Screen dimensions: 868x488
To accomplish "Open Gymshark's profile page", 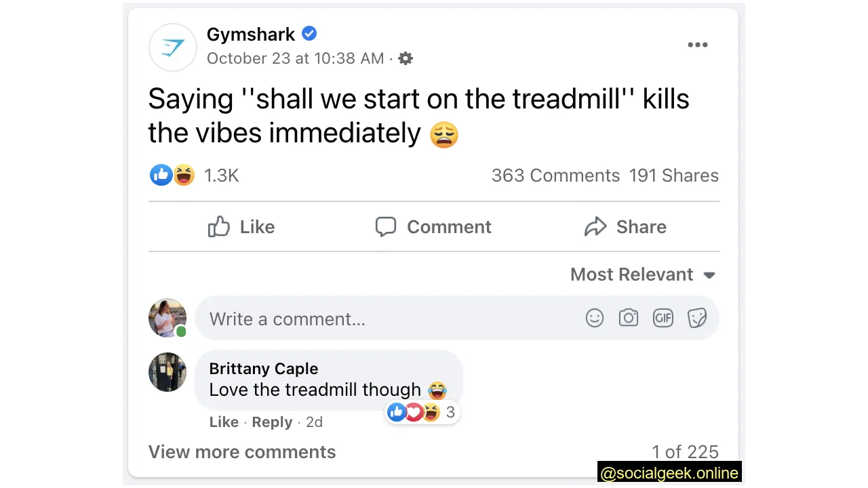I will click(x=250, y=34).
